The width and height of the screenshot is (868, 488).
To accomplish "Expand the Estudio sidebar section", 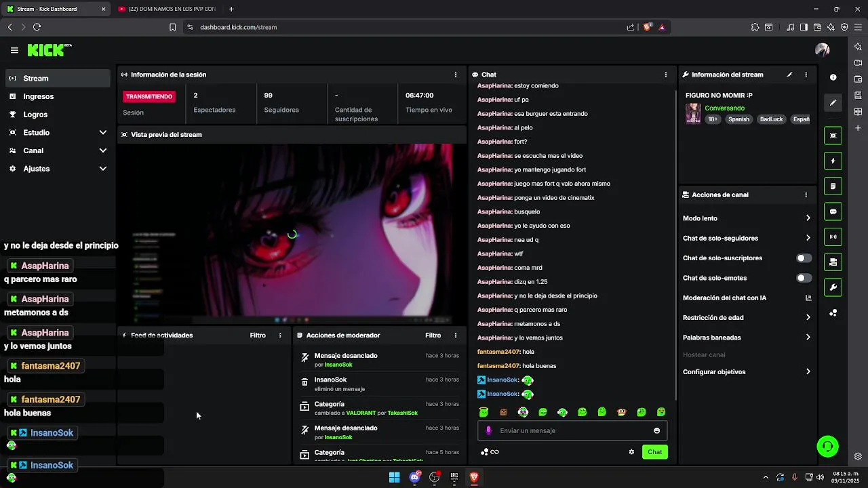I will (x=58, y=132).
